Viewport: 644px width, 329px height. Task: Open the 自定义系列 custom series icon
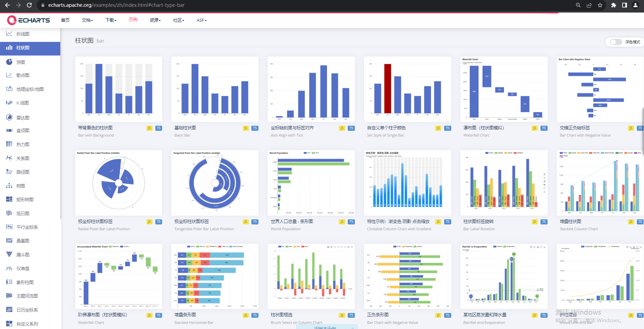(9, 324)
